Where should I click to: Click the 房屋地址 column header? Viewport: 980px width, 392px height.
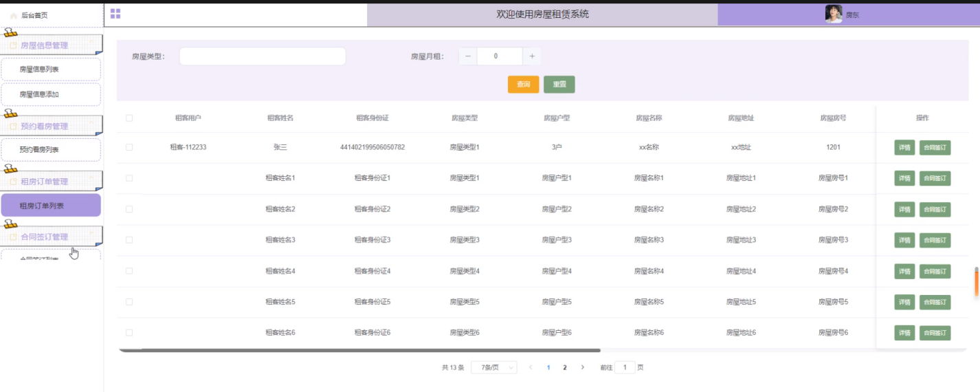click(741, 118)
